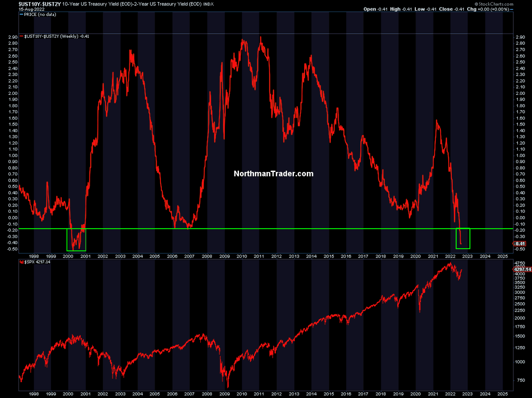Select the blue PRICE legend marker icon
Image resolution: width=532 pixels, height=398 pixels.
(21, 14)
